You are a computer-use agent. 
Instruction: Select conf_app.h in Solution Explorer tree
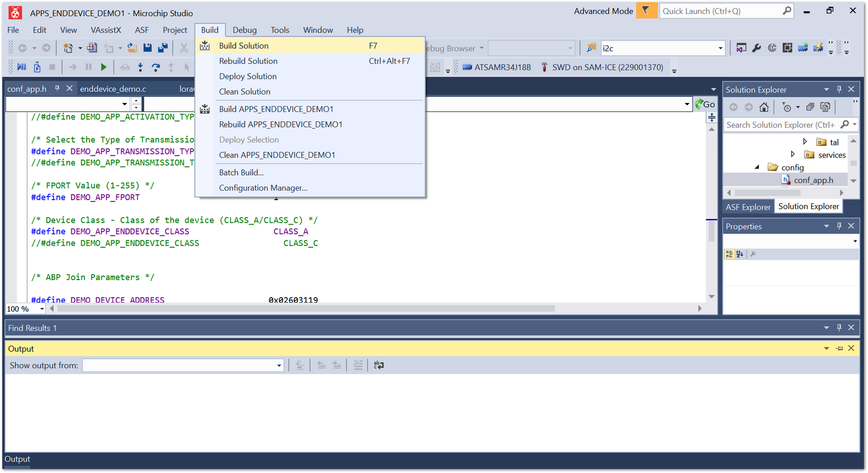(x=813, y=180)
